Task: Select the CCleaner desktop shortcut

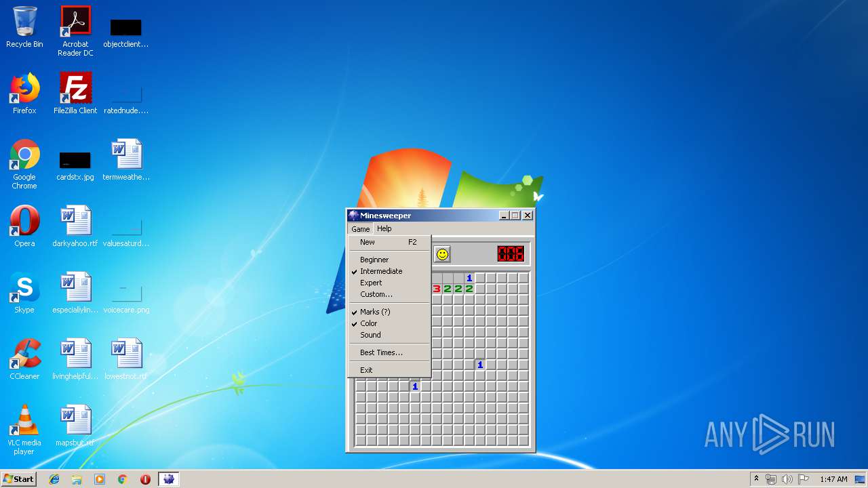Action: pyautogui.click(x=24, y=359)
